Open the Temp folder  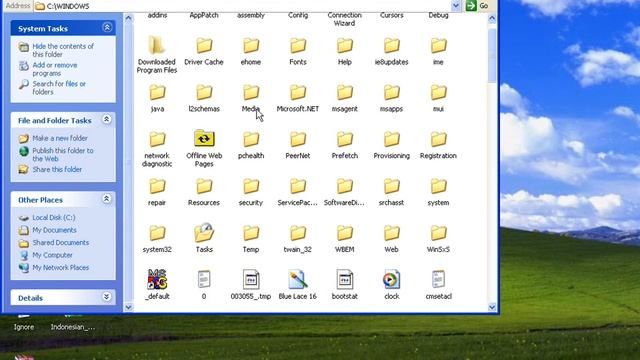click(x=251, y=239)
